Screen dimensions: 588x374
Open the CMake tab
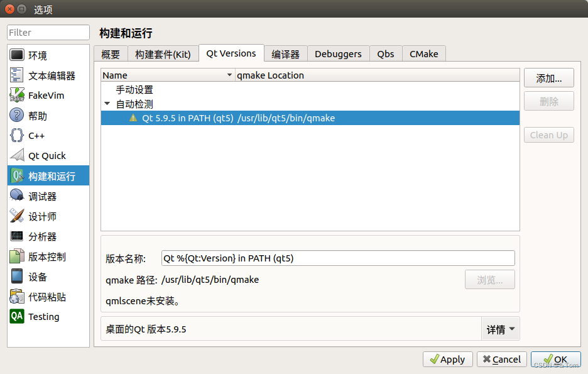424,54
